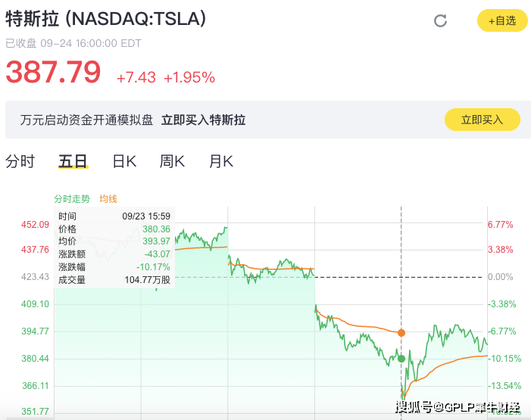The height and width of the screenshot is (420, 531).
Task: Click the 387.79 current price figure
Action: tap(54, 72)
